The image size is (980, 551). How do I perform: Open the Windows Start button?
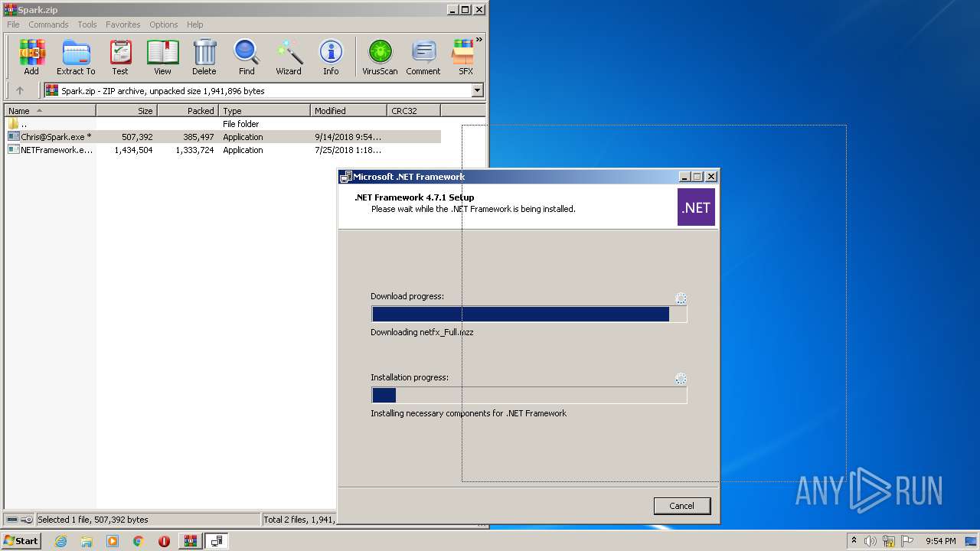coord(21,541)
